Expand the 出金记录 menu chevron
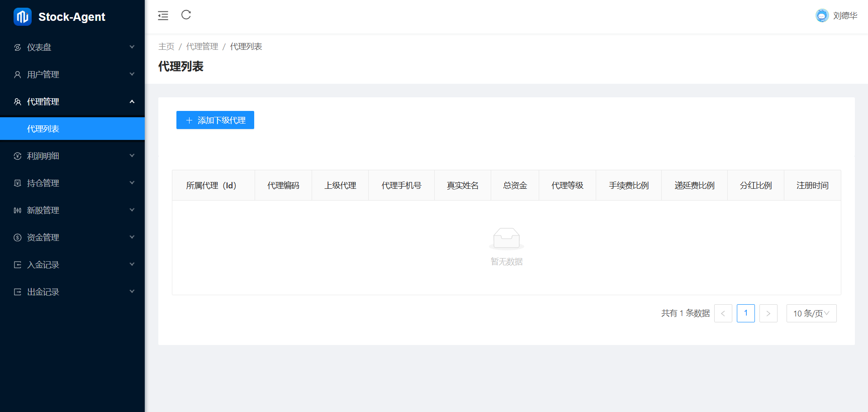Screen dimensions: 868x412 132,292
